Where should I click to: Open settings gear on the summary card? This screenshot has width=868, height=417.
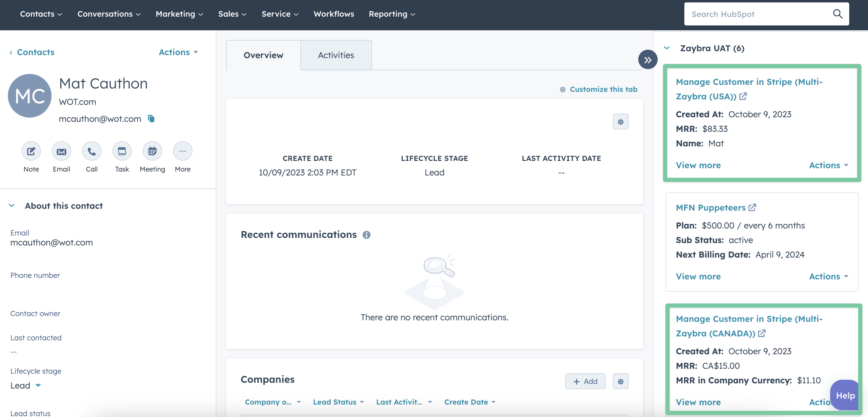coord(620,122)
